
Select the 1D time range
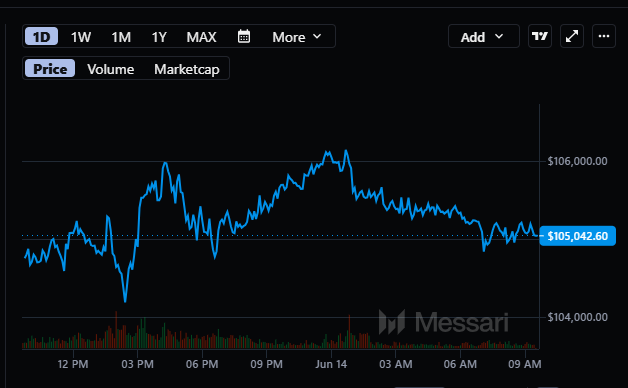(41, 36)
